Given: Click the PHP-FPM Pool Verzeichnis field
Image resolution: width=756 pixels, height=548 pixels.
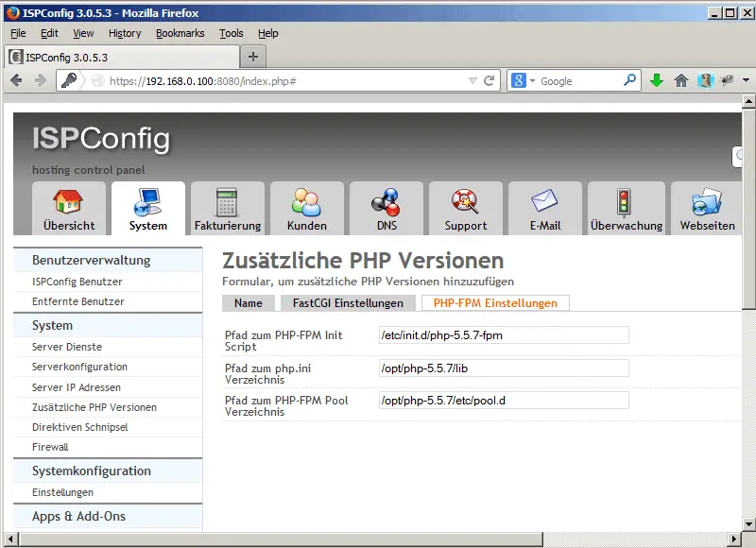Looking at the screenshot, I should [504, 401].
